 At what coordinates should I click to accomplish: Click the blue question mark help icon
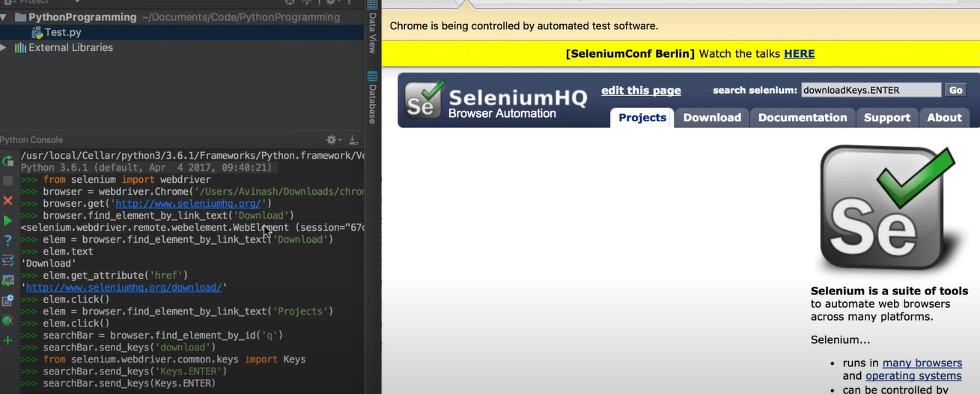pyautogui.click(x=7, y=240)
